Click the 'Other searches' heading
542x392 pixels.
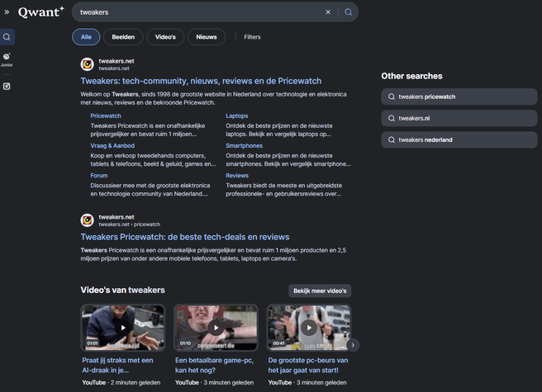point(411,76)
